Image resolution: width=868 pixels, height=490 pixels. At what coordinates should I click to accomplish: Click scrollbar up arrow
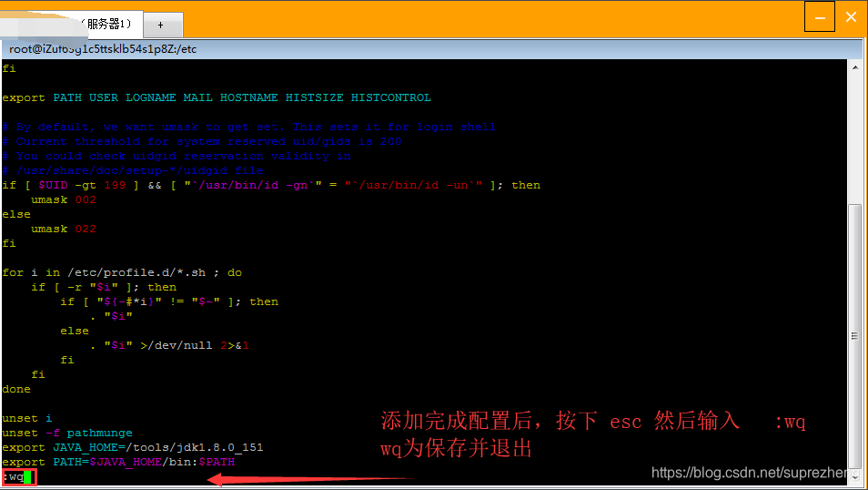point(855,67)
